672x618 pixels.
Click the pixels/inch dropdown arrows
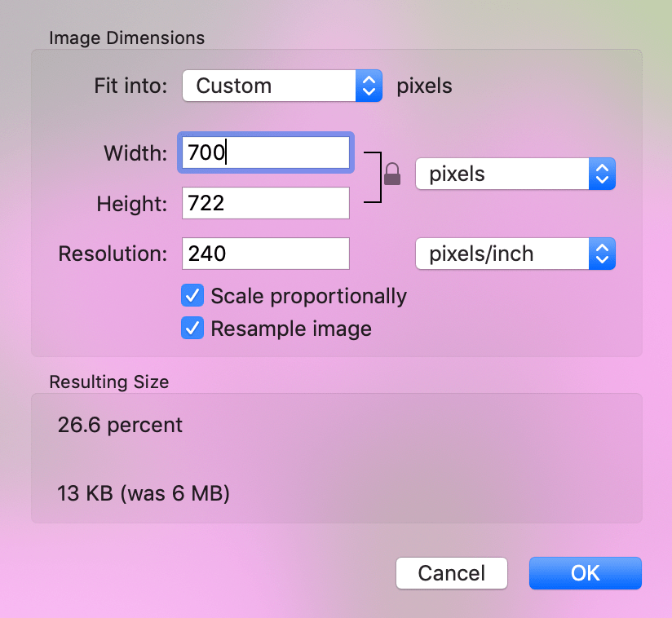point(602,254)
